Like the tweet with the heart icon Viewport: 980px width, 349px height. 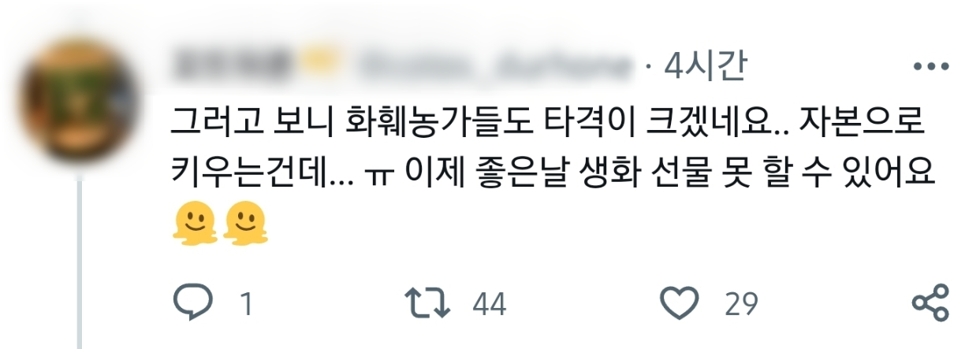point(679,303)
